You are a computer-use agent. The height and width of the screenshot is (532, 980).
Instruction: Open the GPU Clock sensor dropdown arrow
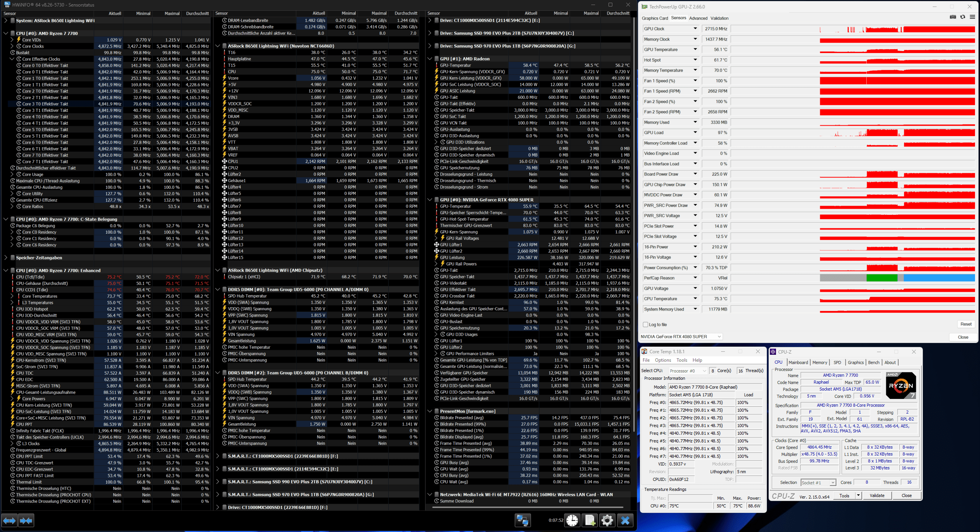695,28
